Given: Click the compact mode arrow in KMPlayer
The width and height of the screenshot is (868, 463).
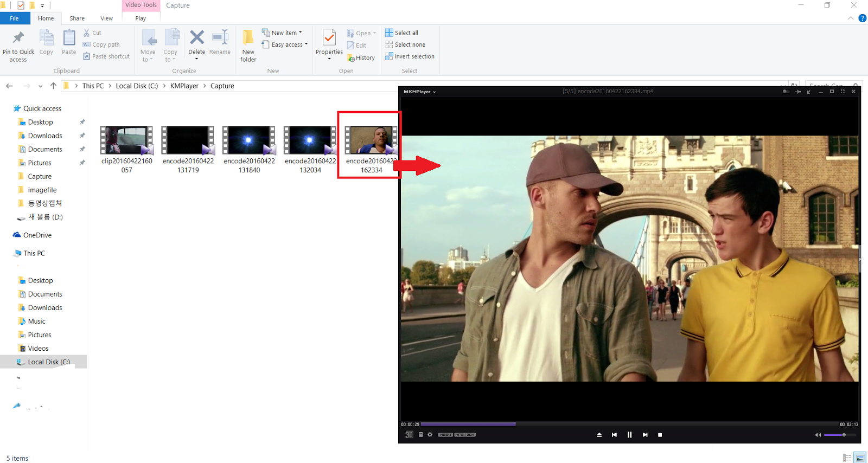Looking at the screenshot, I should pos(809,92).
